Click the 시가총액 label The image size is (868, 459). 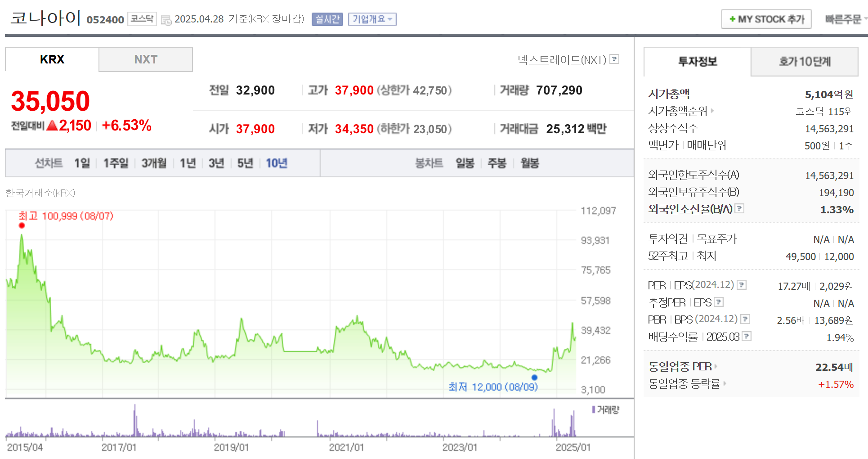pos(669,94)
